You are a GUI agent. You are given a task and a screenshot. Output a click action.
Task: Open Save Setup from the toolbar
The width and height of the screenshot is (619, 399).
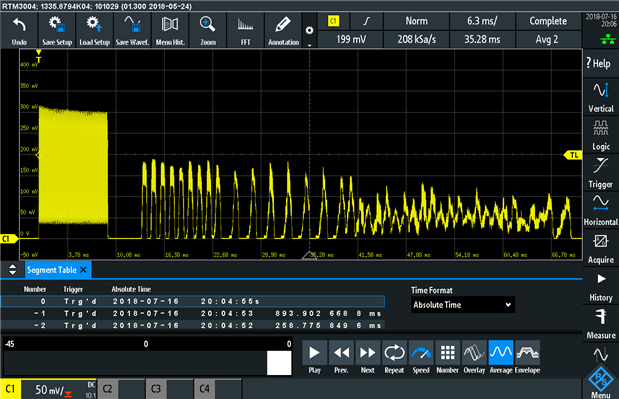[x=57, y=30]
